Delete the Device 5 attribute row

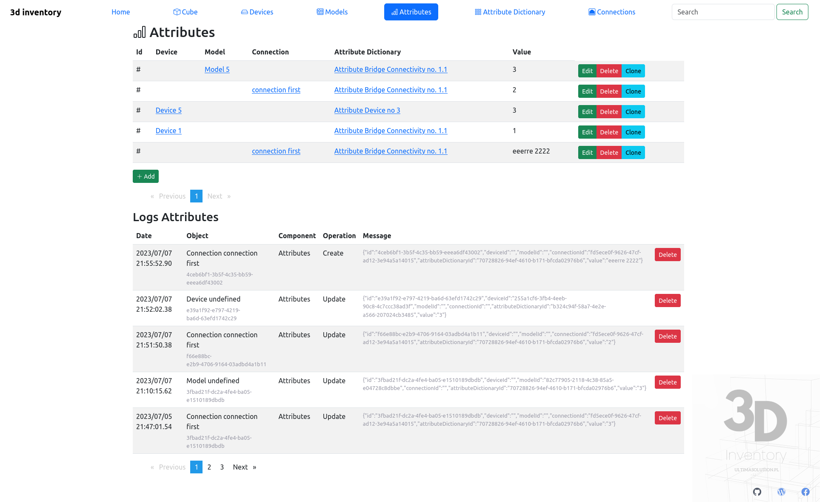(609, 112)
